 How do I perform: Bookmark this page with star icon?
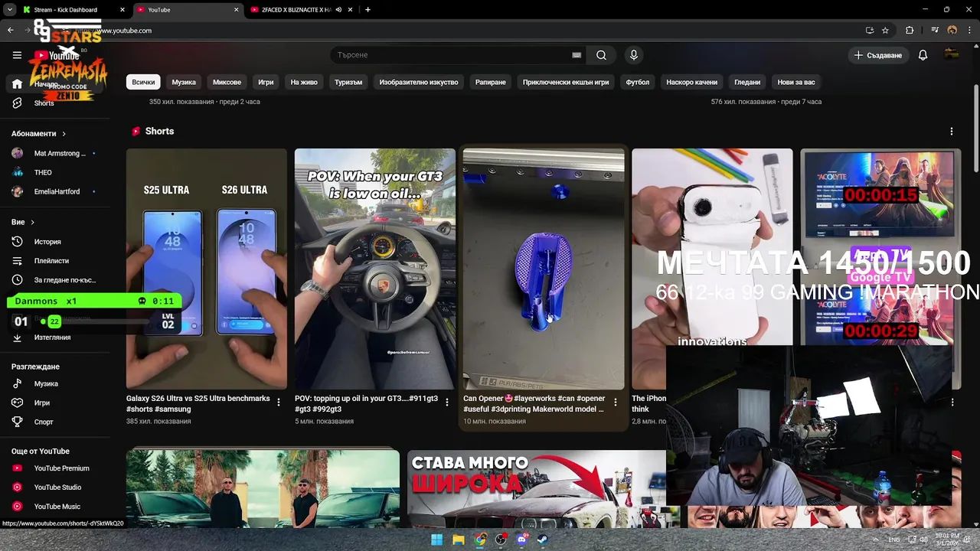885,31
